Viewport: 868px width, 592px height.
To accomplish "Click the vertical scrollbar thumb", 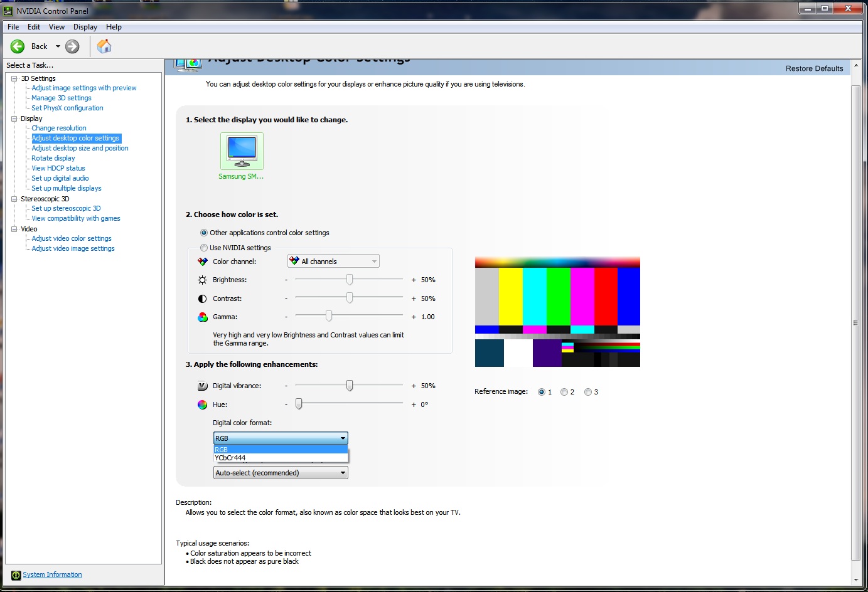I will [x=855, y=322].
